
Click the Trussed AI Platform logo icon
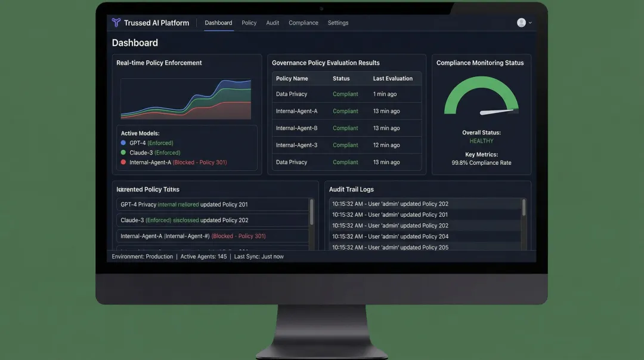coord(116,23)
